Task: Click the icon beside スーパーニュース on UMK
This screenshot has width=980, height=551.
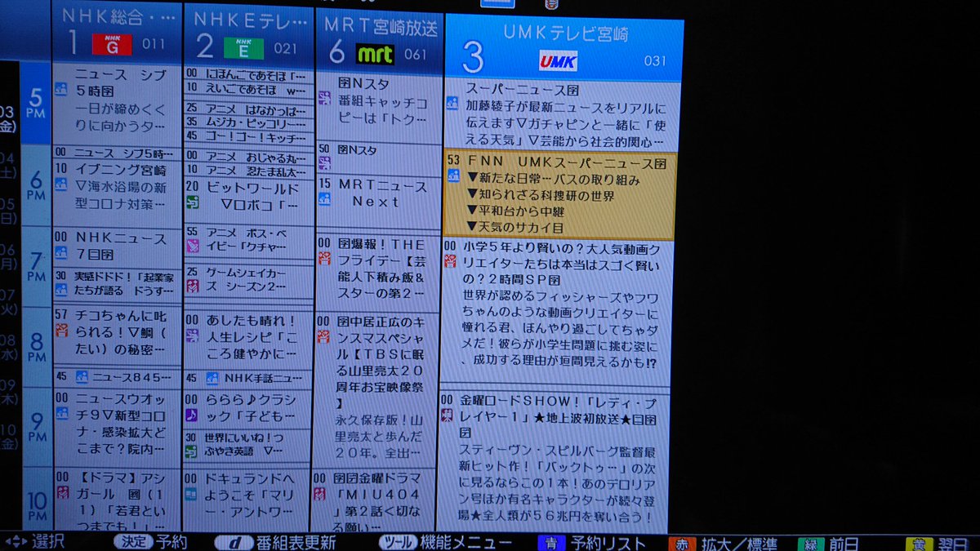Action: [x=452, y=103]
